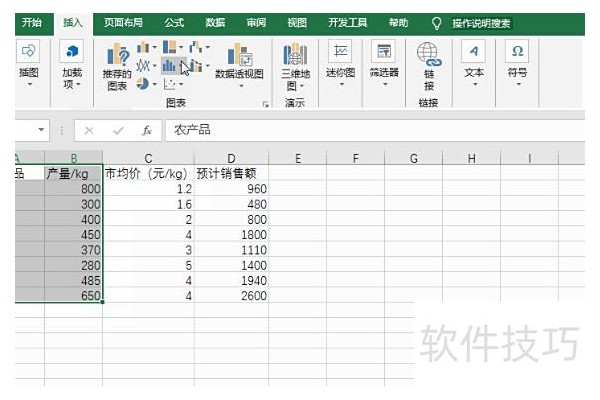Select column H header
The width and height of the screenshot is (600, 400).
[471, 158]
